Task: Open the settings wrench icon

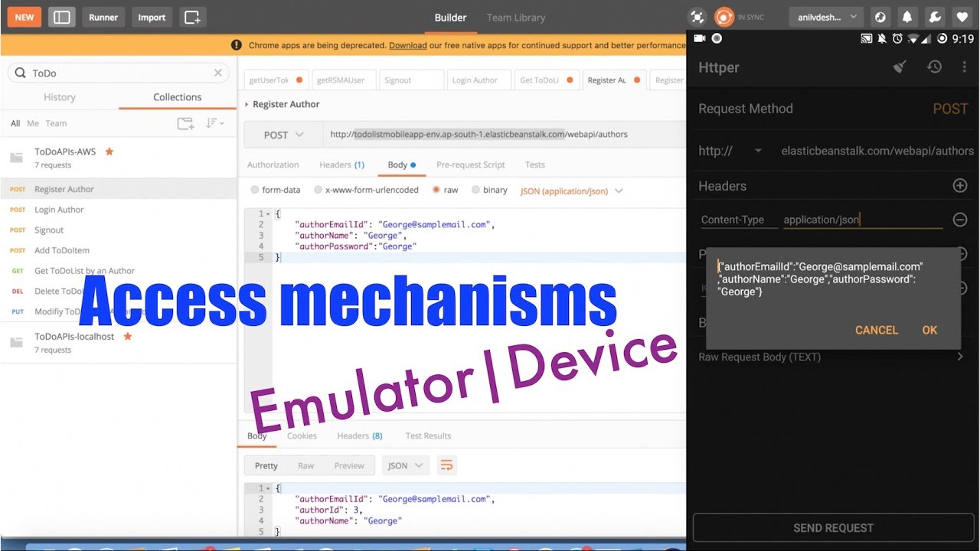Action: click(x=934, y=17)
